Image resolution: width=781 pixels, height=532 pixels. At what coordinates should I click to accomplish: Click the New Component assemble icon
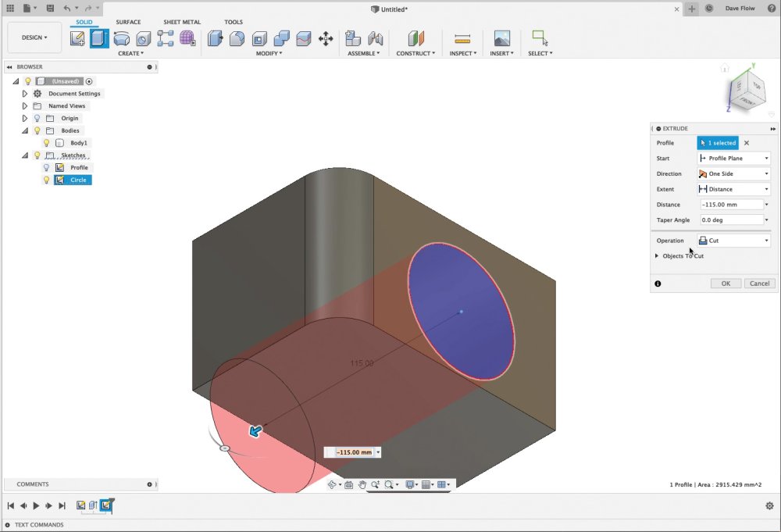click(353, 38)
